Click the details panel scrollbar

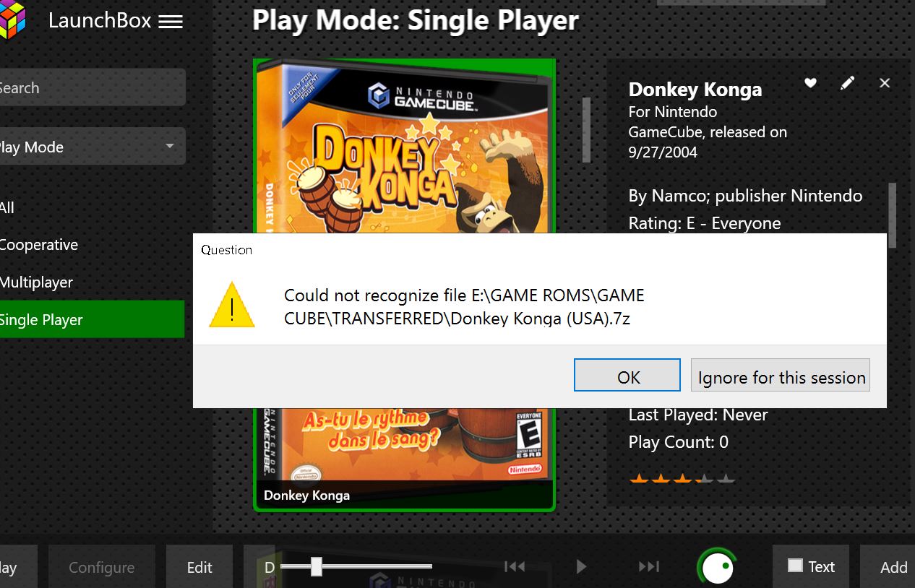(x=892, y=215)
